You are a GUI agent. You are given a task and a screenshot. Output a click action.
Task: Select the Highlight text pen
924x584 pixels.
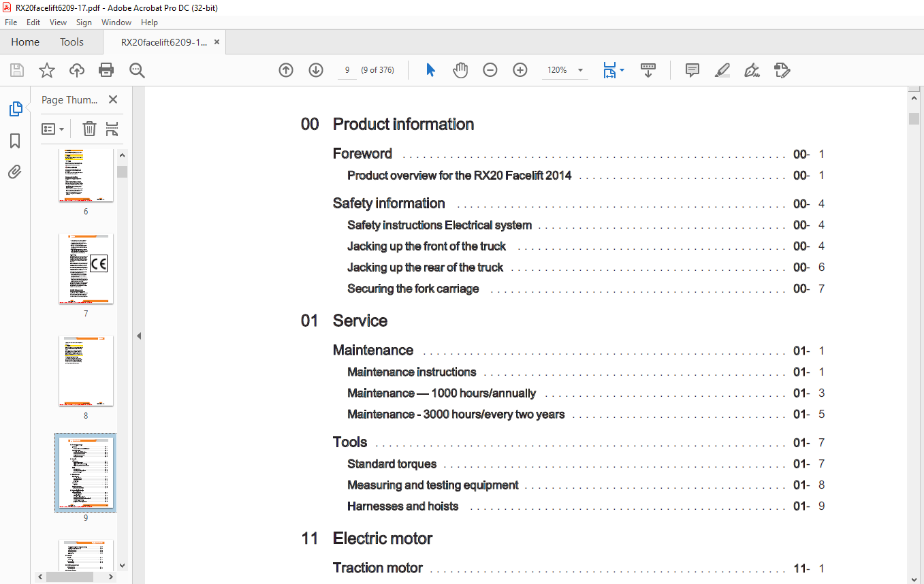point(722,70)
